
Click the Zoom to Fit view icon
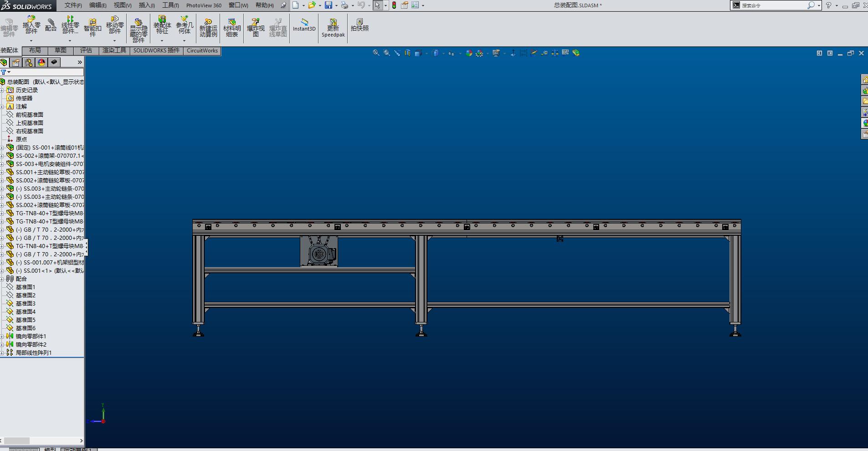(x=376, y=53)
